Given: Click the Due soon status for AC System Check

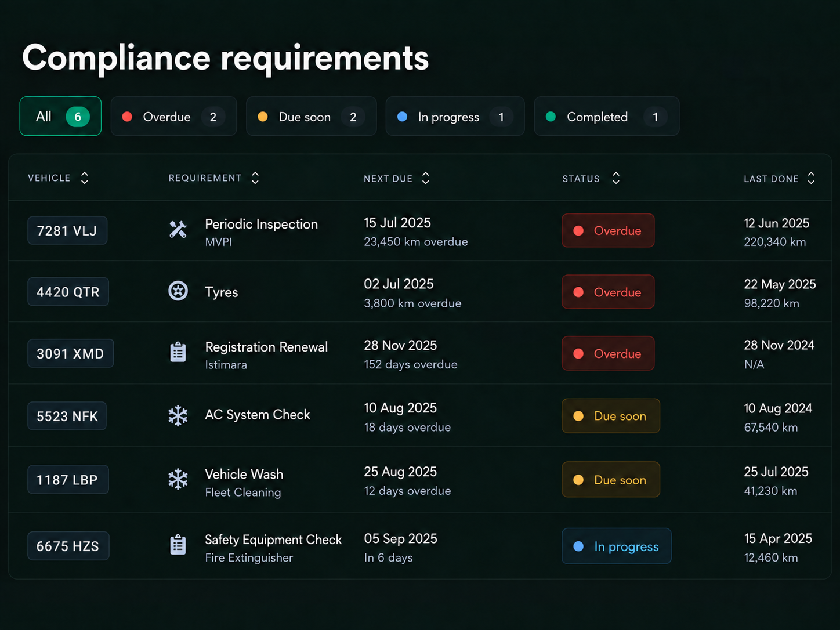Looking at the screenshot, I should click(611, 416).
